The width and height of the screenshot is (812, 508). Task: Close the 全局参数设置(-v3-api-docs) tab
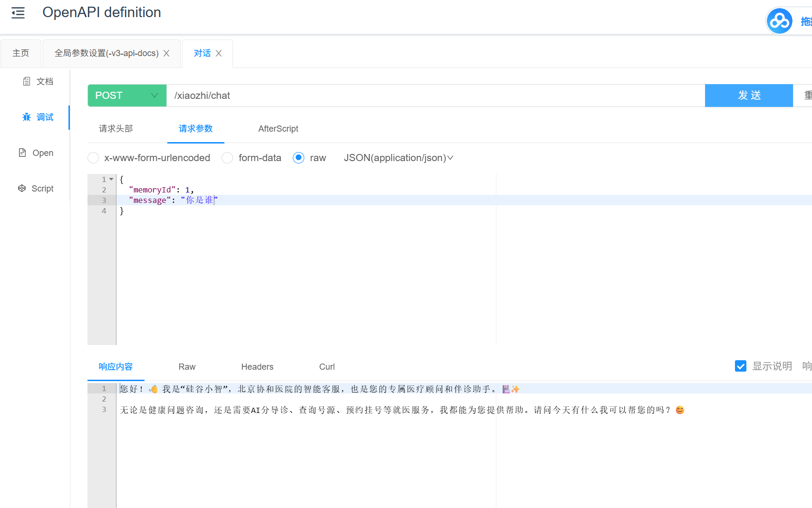tap(166, 53)
